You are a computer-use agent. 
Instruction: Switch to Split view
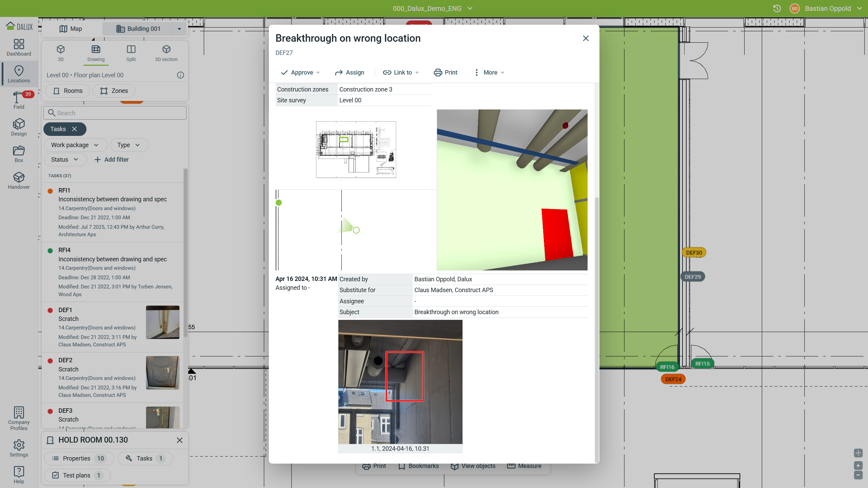tap(131, 53)
